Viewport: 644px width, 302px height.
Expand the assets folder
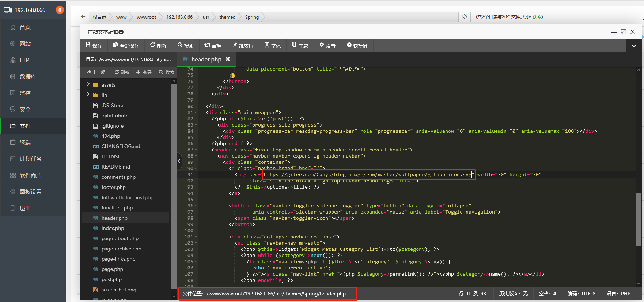click(88, 84)
